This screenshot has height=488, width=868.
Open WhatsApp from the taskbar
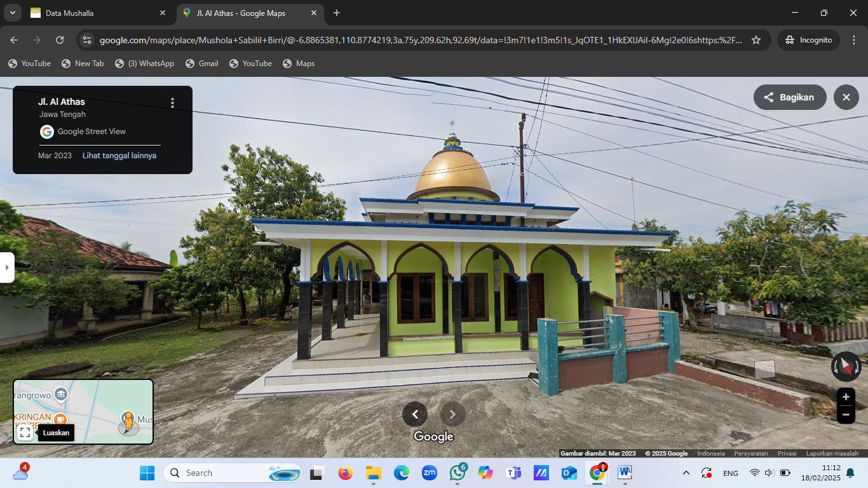click(458, 473)
